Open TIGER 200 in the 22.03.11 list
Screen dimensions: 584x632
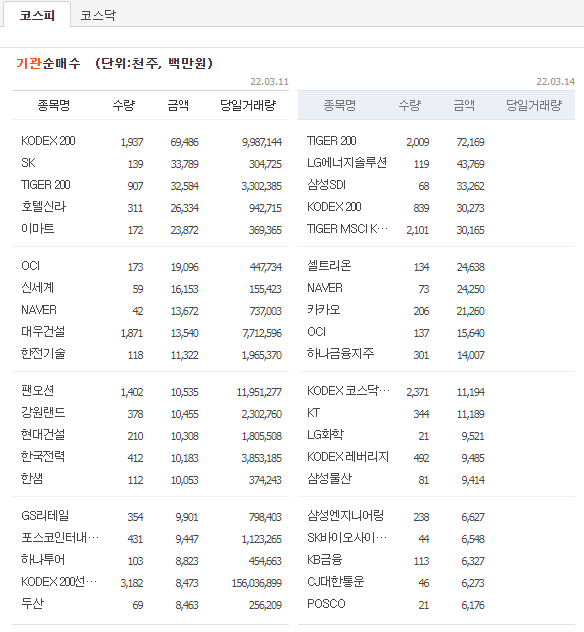tap(46, 185)
